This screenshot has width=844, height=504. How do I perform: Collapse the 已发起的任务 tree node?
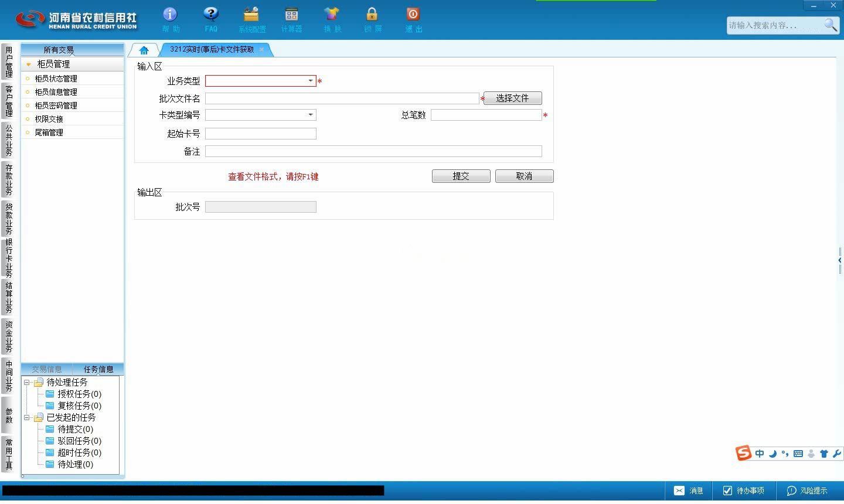click(x=26, y=417)
